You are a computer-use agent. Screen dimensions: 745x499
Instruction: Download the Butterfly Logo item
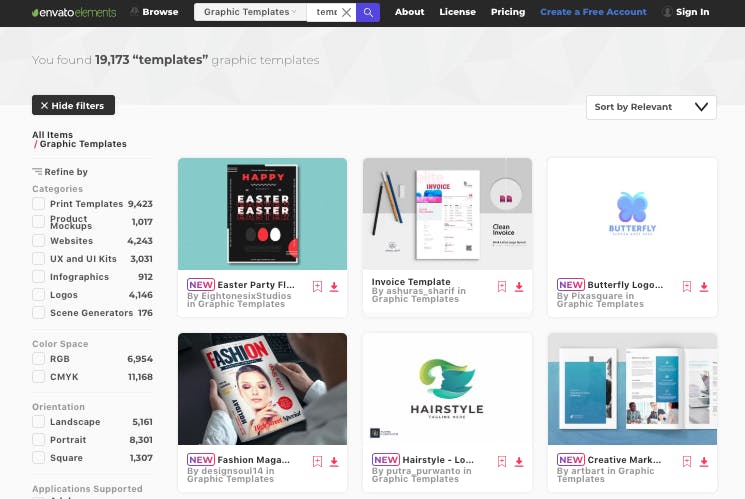pyautogui.click(x=704, y=287)
